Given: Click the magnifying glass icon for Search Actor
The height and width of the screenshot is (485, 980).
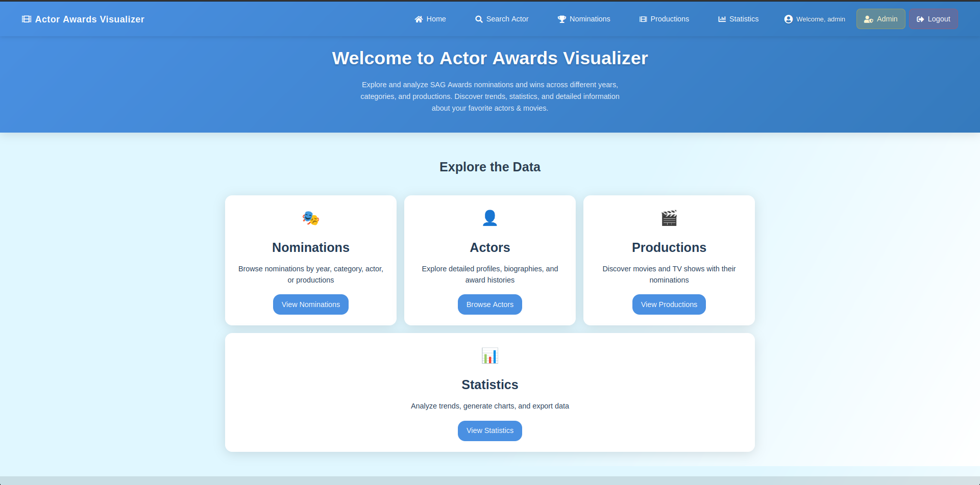Looking at the screenshot, I should pos(479,19).
